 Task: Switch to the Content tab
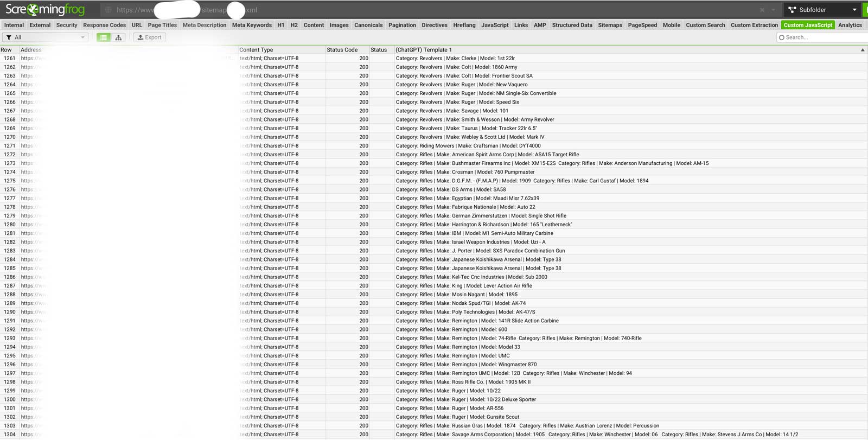(x=314, y=25)
